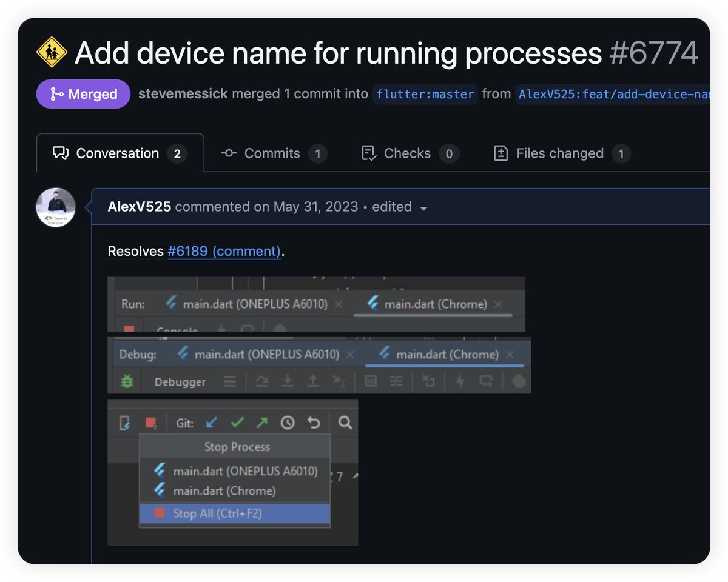Open the Checks tab

(x=410, y=153)
